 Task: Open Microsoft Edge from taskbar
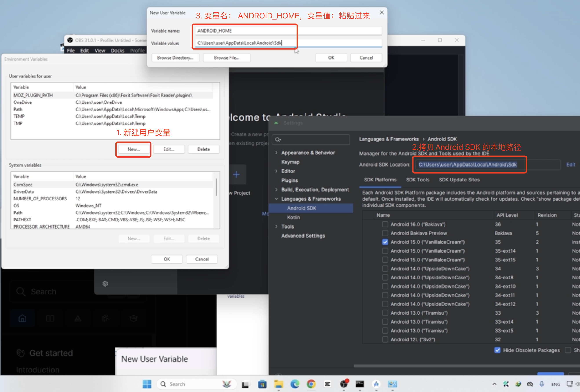tap(295, 384)
